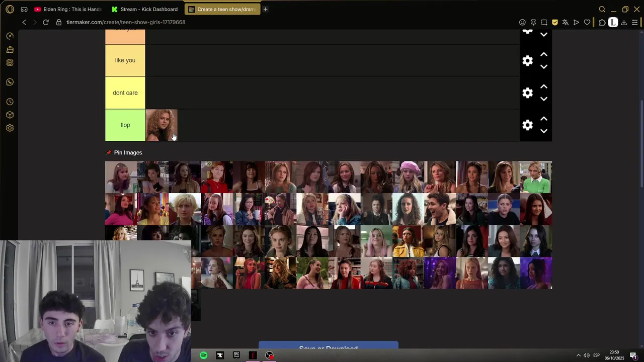Open settings gear for the flop tier
Image resolution: width=644 pixels, height=362 pixels.
527,125
